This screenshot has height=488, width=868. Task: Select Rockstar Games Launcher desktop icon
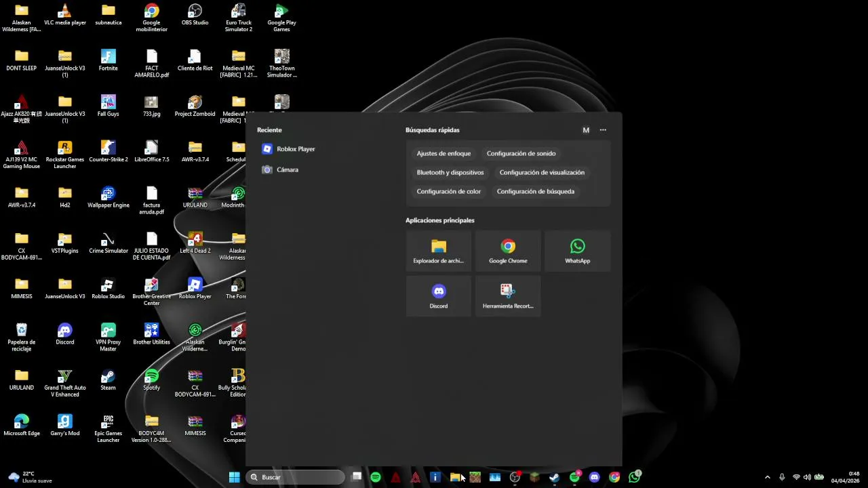pyautogui.click(x=65, y=155)
